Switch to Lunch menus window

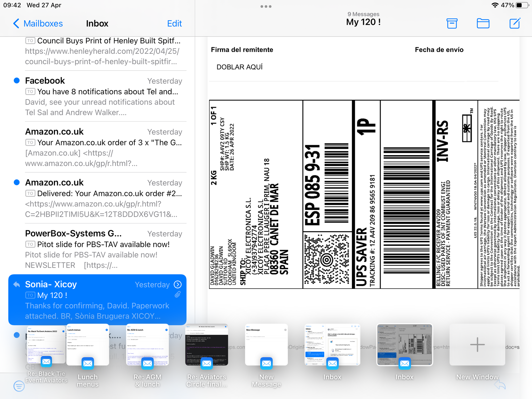pos(88,345)
